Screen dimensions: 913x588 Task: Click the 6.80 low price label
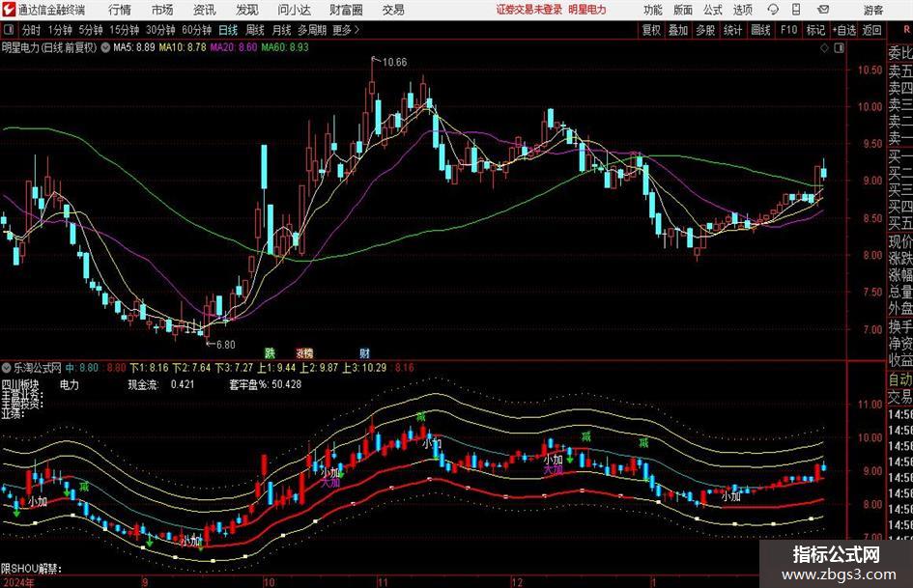click(x=225, y=345)
